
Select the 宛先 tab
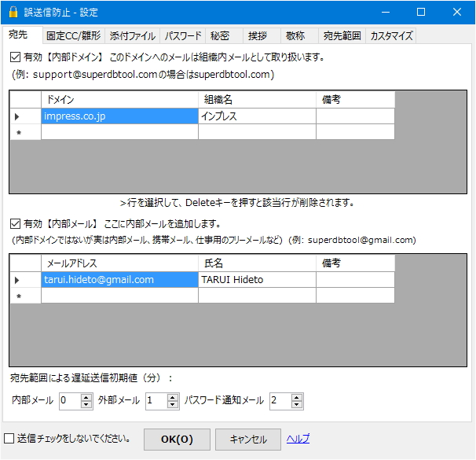click(22, 35)
